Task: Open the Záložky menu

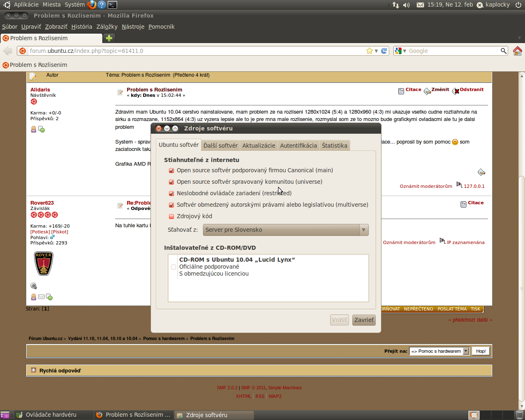Action: pyautogui.click(x=107, y=27)
